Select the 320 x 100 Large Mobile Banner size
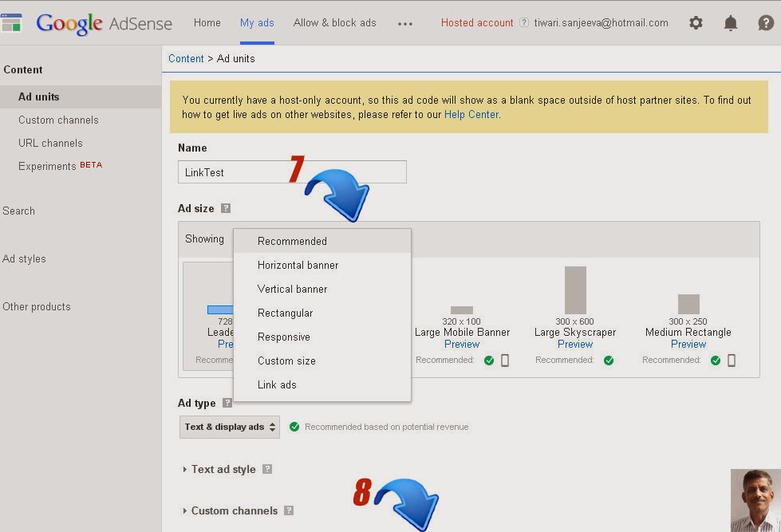Screen dimensions: 781x532 tap(462, 317)
